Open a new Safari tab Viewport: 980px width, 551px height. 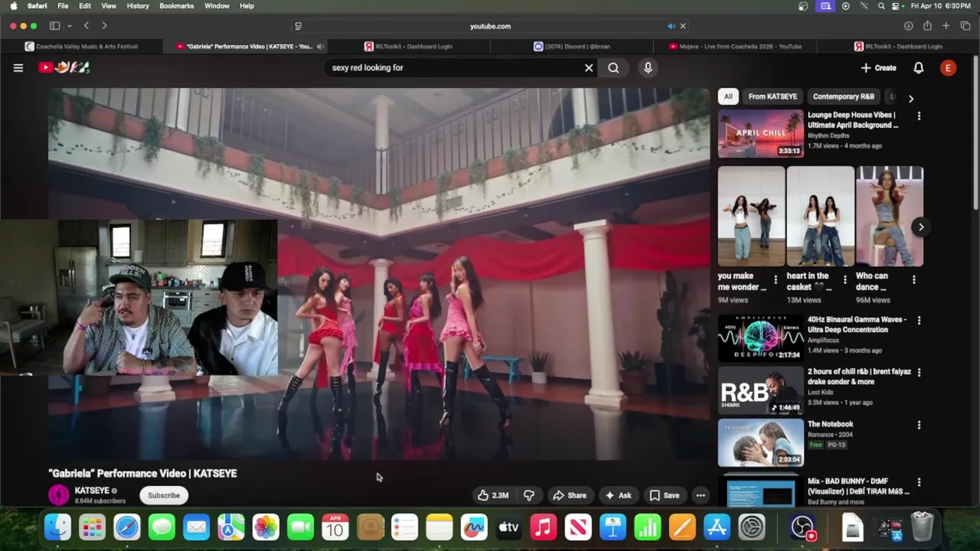(x=946, y=26)
